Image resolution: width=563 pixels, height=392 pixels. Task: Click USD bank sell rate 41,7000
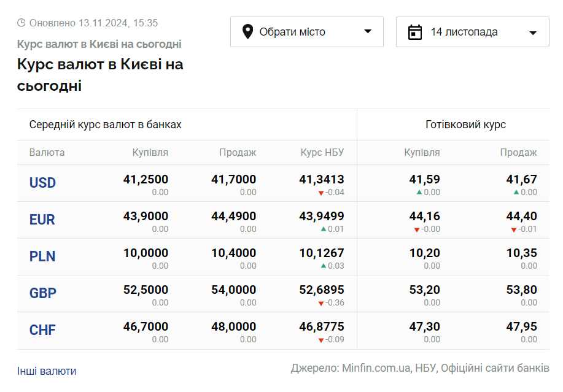pyautogui.click(x=234, y=179)
